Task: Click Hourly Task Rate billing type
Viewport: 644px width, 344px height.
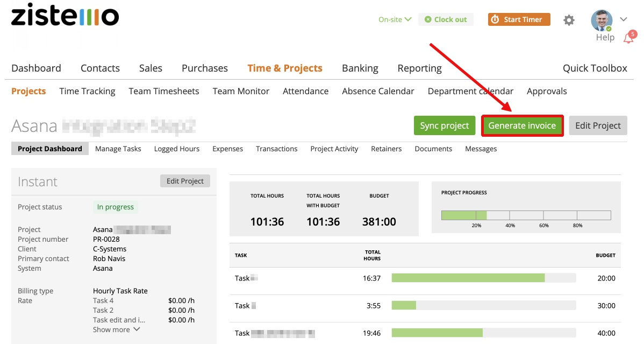Action: coord(120,291)
